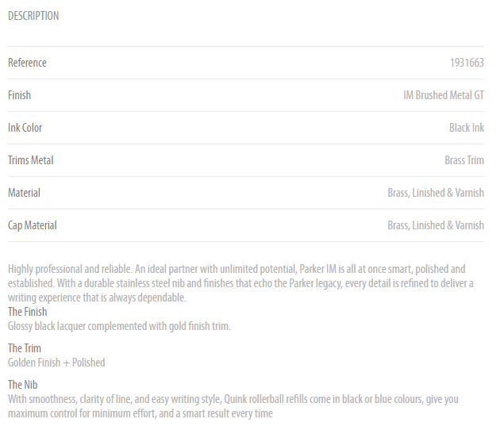Click the Highly professional and reliable paragraph

240,283
